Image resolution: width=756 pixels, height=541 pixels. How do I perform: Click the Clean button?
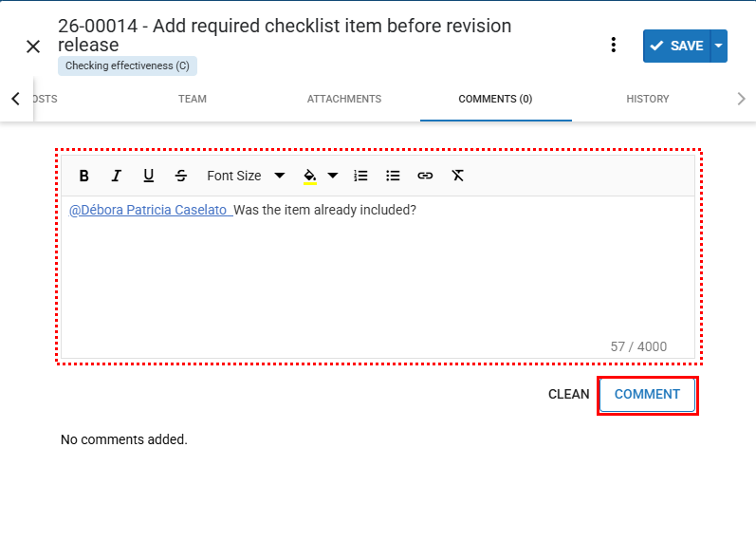click(569, 395)
